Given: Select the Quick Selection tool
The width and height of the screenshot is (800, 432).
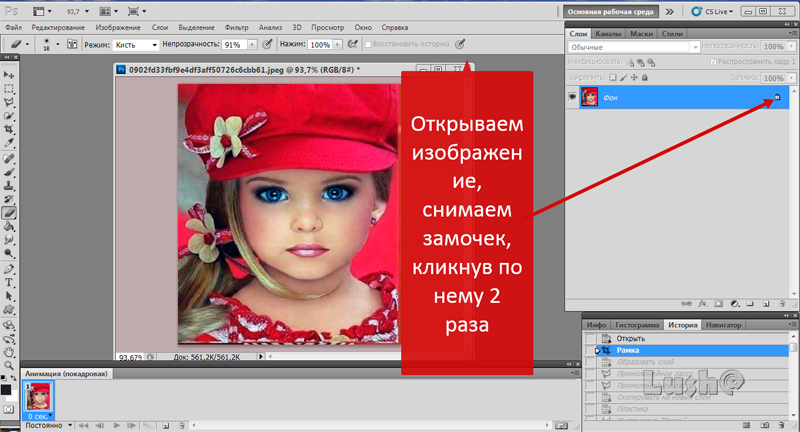Looking at the screenshot, I should 9,116.
